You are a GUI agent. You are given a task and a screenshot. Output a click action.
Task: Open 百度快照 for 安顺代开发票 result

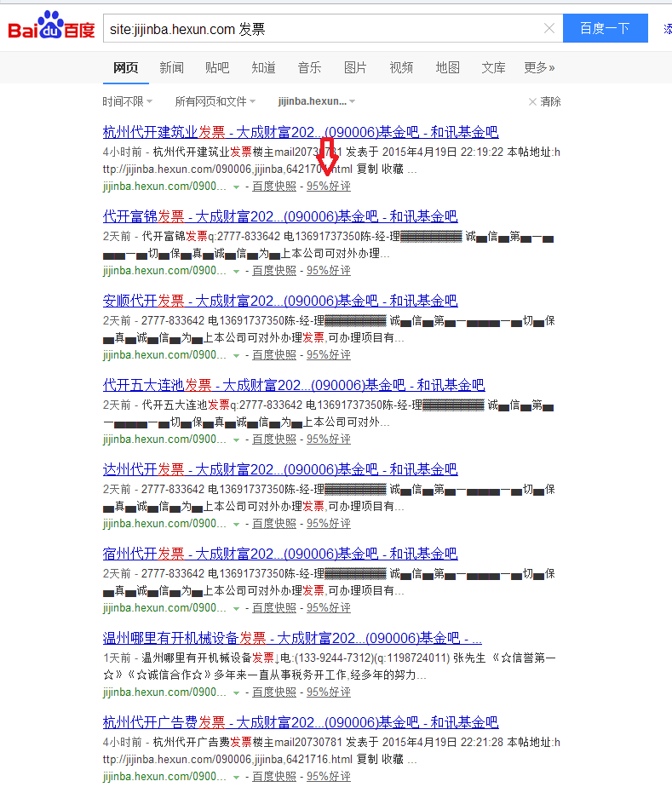tap(274, 355)
